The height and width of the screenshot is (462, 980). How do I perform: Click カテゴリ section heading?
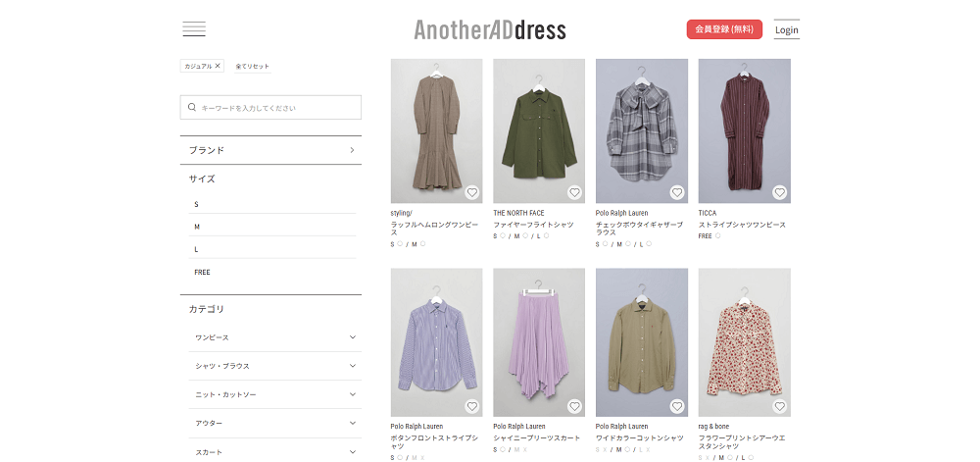(x=206, y=309)
